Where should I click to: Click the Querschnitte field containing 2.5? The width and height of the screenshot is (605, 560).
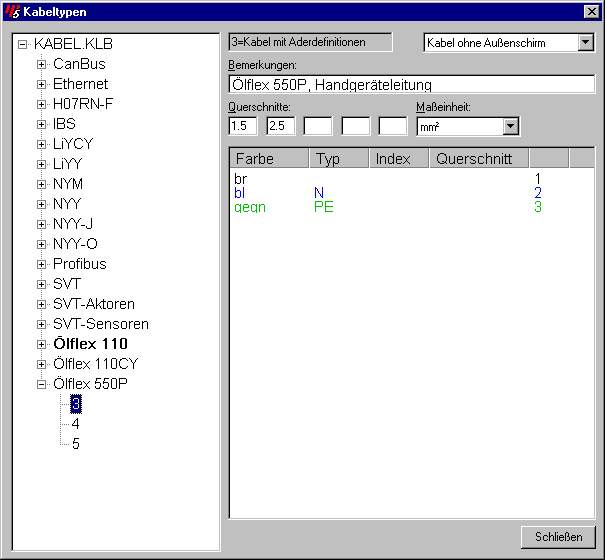coord(281,126)
